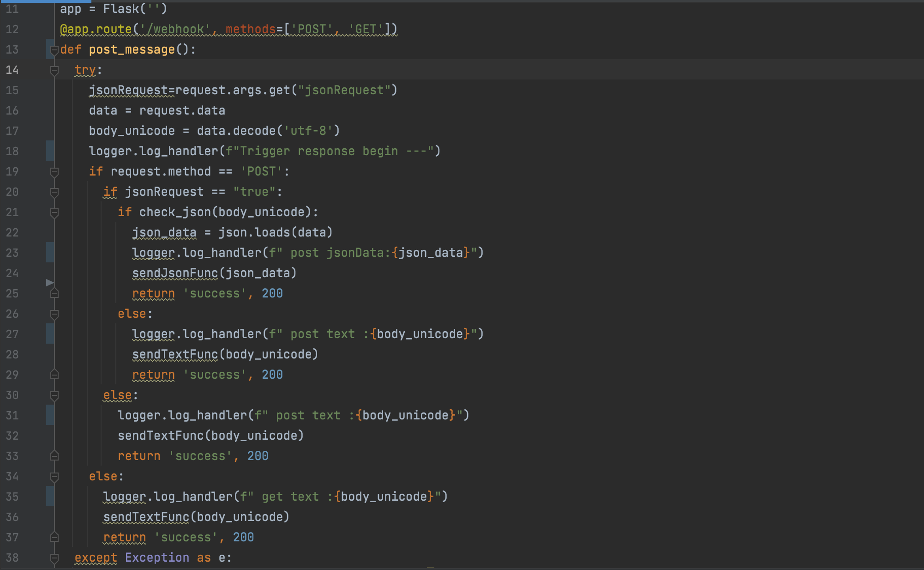Open the change marker beside line 31
This screenshot has width=924, height=570.
[50, 415]
